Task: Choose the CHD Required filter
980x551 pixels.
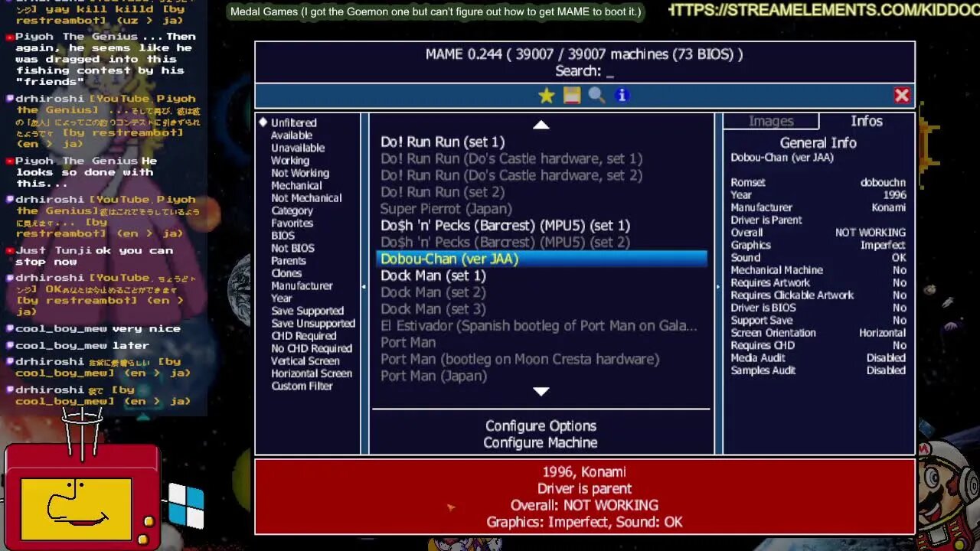Action: tap(304, 335)
